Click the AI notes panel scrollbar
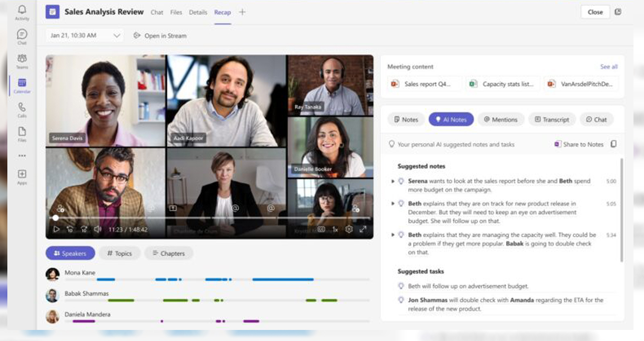Screen dimensions: 644x341 pyautogui.click(x=621, y=210)
